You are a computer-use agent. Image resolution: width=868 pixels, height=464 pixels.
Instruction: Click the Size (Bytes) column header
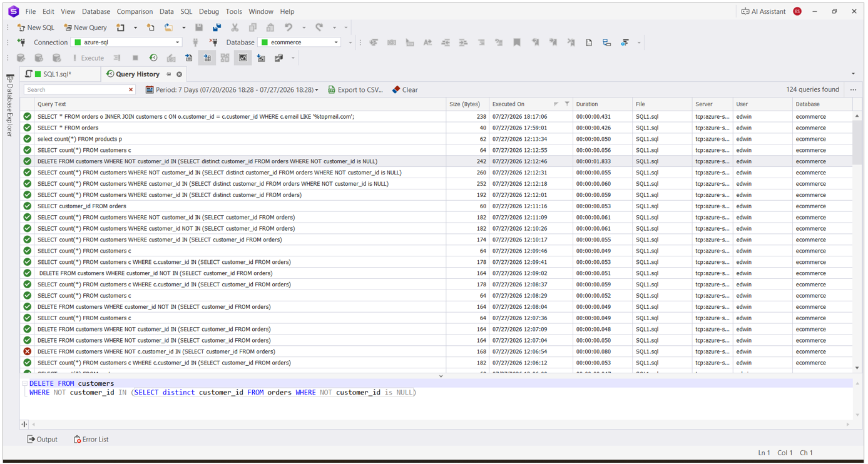coord(466,104)
